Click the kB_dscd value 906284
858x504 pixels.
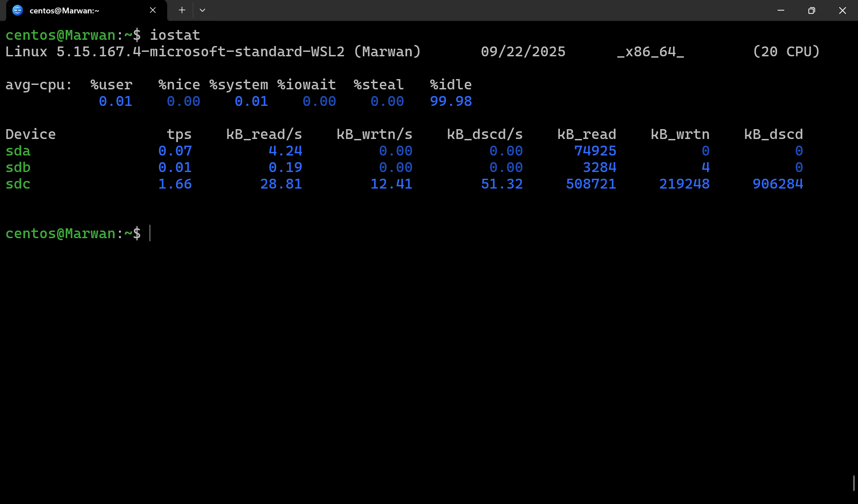[x=778, y=184]
